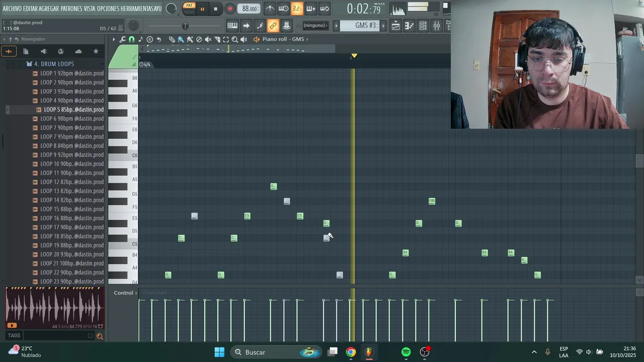This screenshot has height=362, width=644.
Task: Open Spotify from taskbar
Action: pyautogui.click(x=406, y=352)
